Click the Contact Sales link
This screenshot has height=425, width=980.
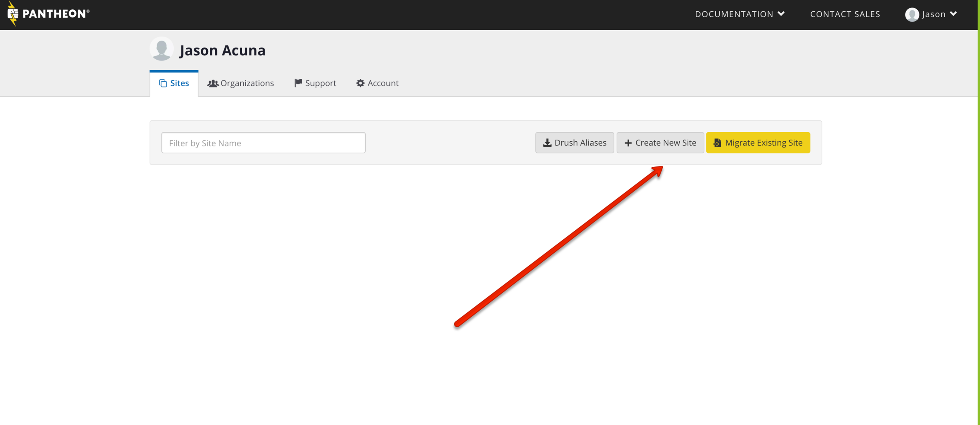point(845,14)
